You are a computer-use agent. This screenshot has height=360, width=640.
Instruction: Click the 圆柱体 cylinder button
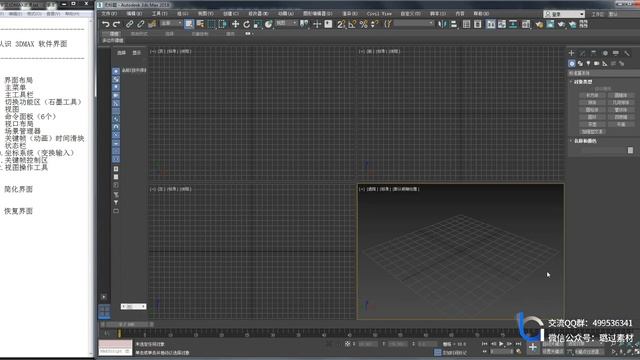(x=592, y=110)
